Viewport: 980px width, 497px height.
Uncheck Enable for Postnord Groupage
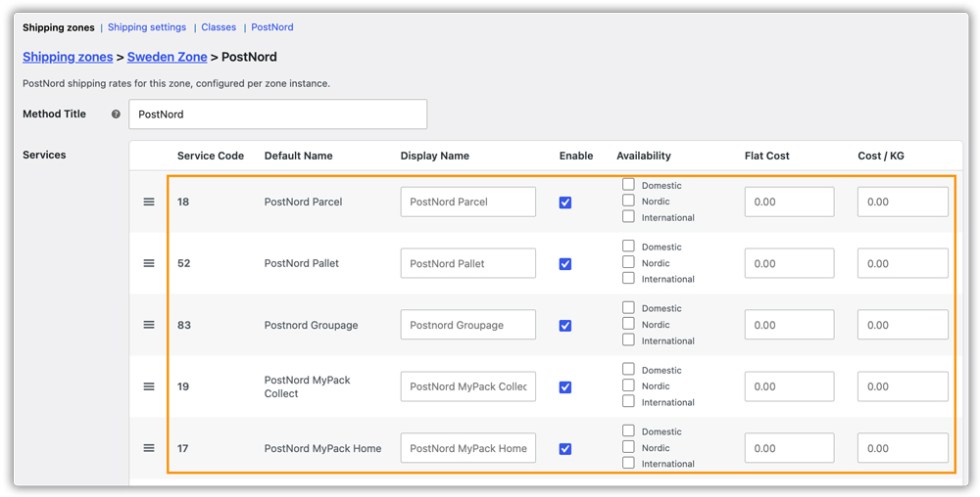pyautogui.click(x=565, y=326)
